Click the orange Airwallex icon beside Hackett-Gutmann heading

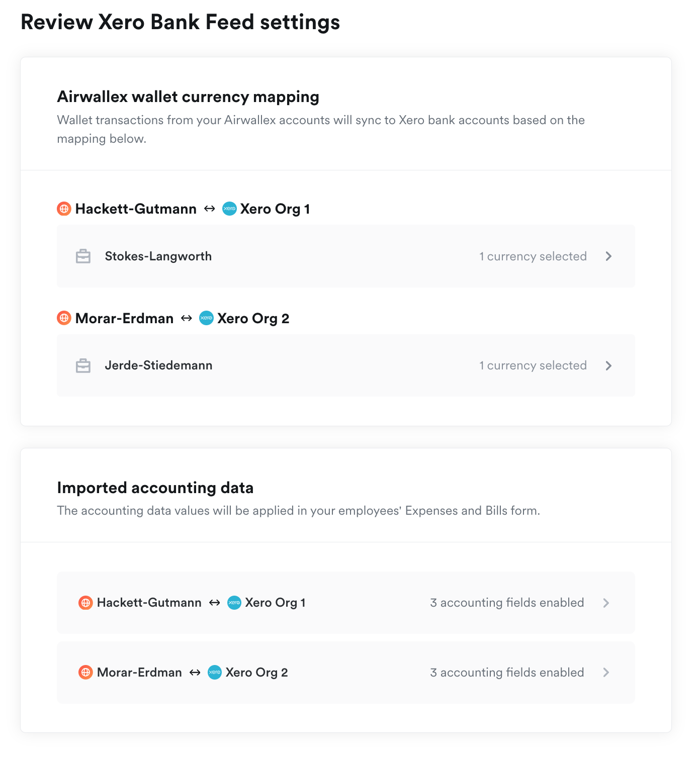point(64,209)
